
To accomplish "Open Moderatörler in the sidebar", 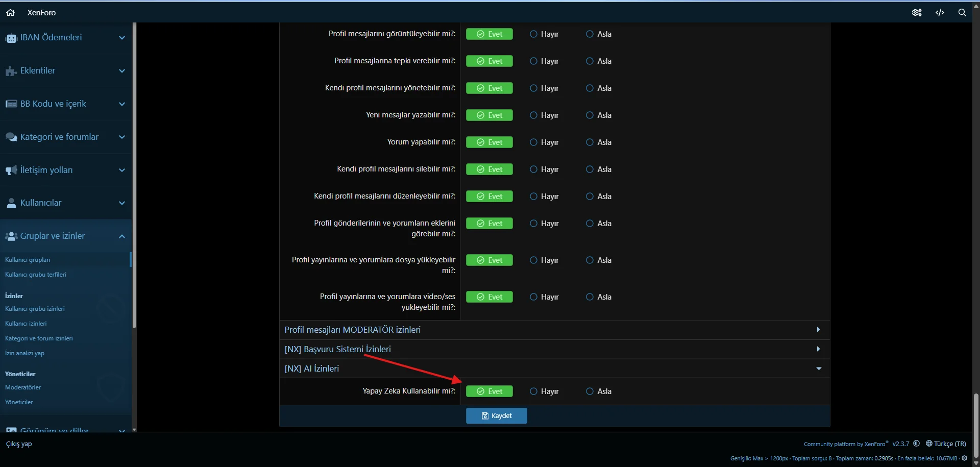I will [23, 387].
